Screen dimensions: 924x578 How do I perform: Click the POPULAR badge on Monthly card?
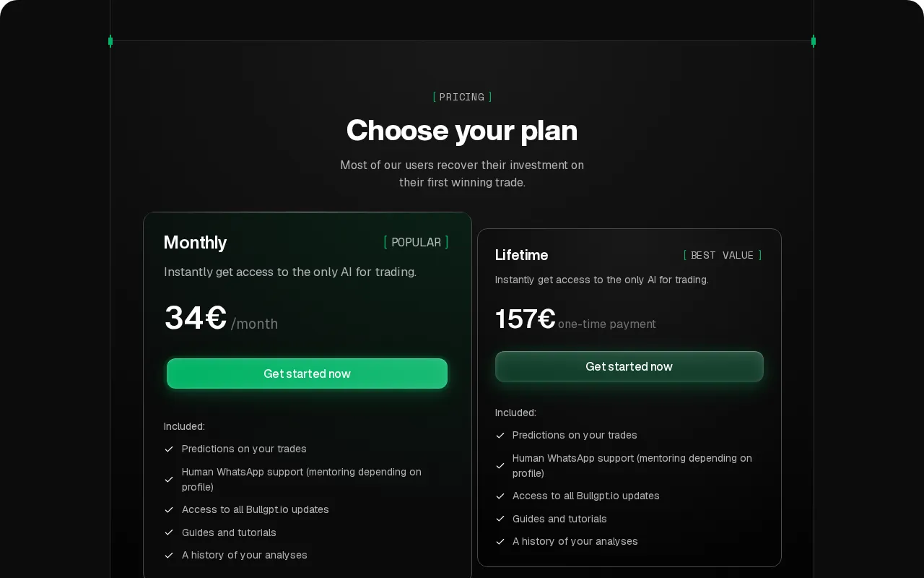416,242
